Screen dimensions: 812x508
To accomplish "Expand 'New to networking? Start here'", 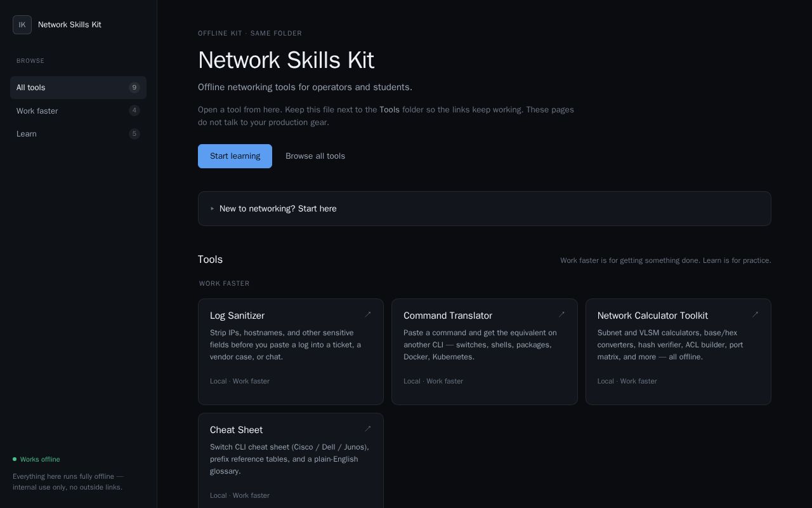I will click(x=485, y=208).
